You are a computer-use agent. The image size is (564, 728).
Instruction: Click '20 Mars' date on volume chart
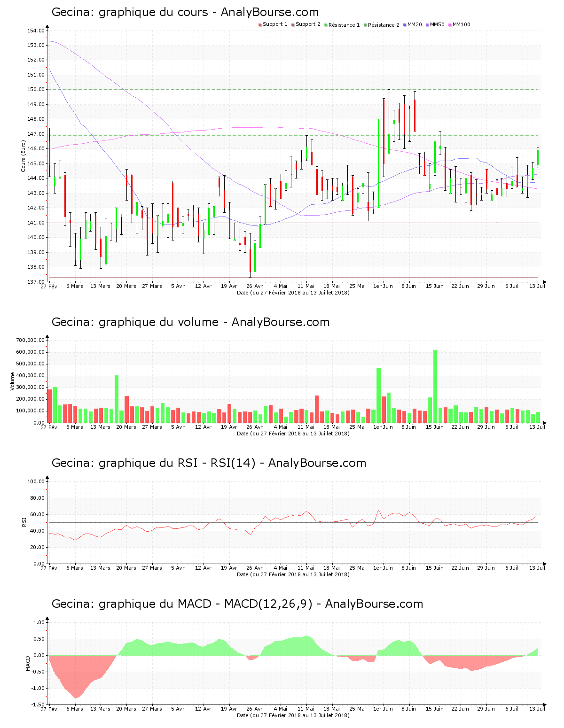click(126, 427)
